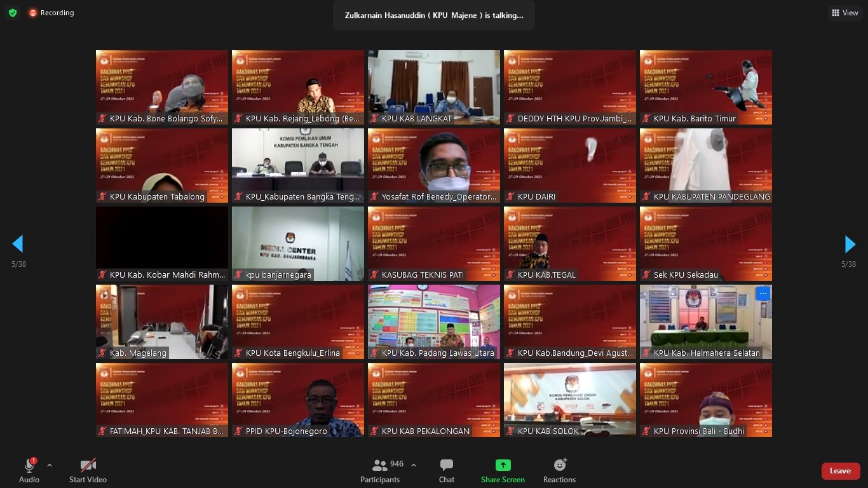The height and width of the screenshot is (488, 868).
Task: Click the green encryption shield icon
Action: [13, 13]
